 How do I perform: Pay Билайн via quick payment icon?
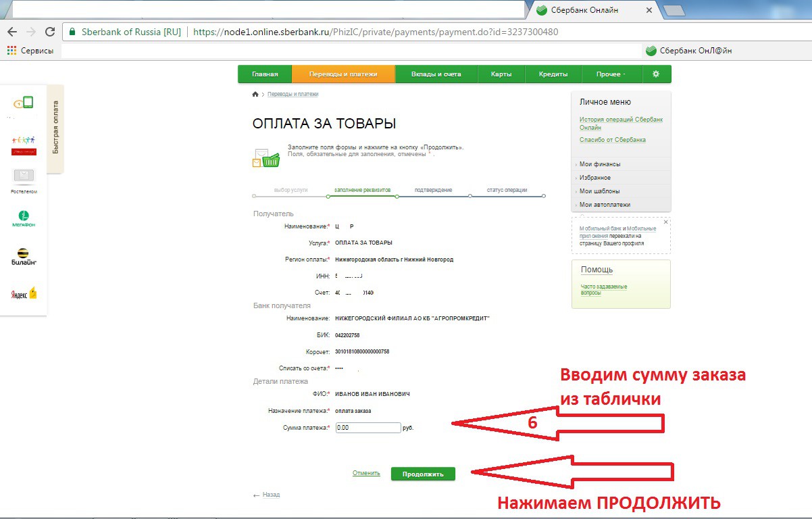coord(24,256)
